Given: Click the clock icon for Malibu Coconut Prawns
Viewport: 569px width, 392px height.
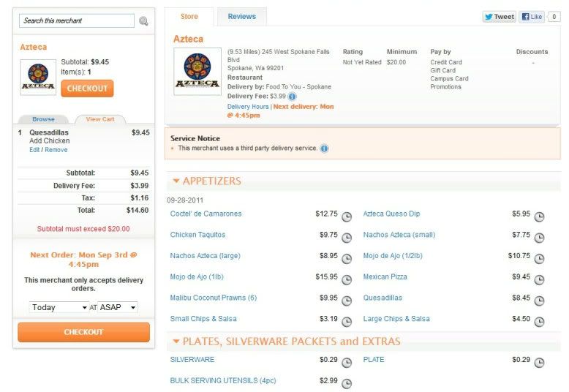Looking at the screenshot, I should (347, 301).
